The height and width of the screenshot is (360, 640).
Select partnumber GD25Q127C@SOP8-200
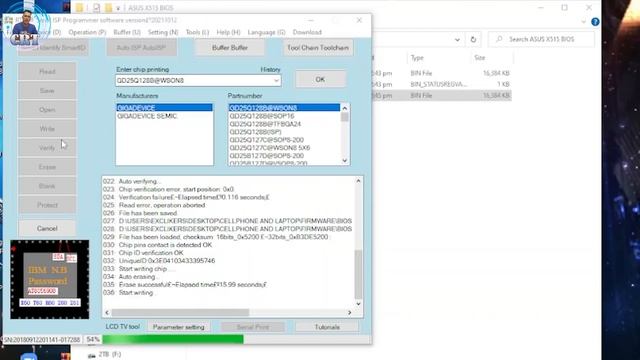tap(284, 140)
